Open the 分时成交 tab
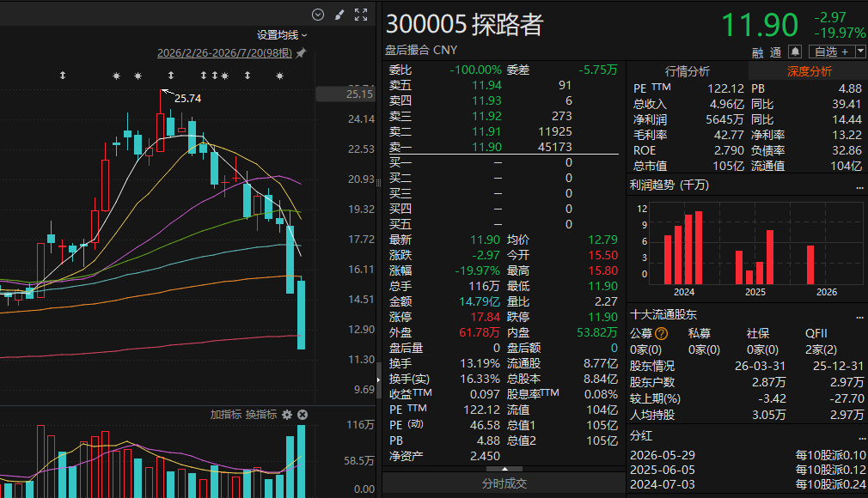868x498 pixels. point(504,483)
